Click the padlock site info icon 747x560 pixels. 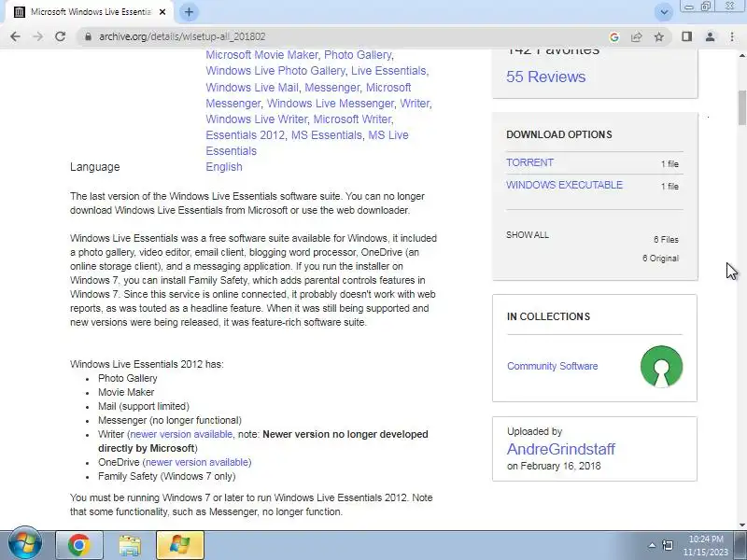88,36
